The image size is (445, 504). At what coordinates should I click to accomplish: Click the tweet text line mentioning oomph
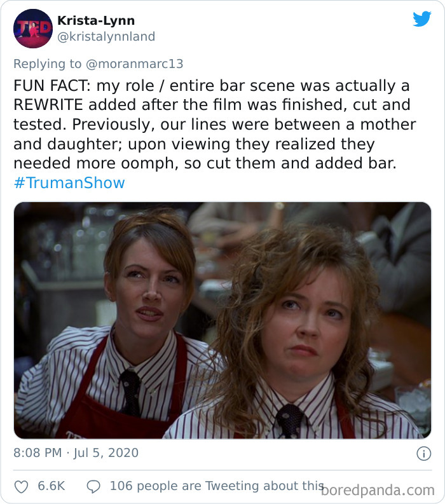click(x=205, y=163)
